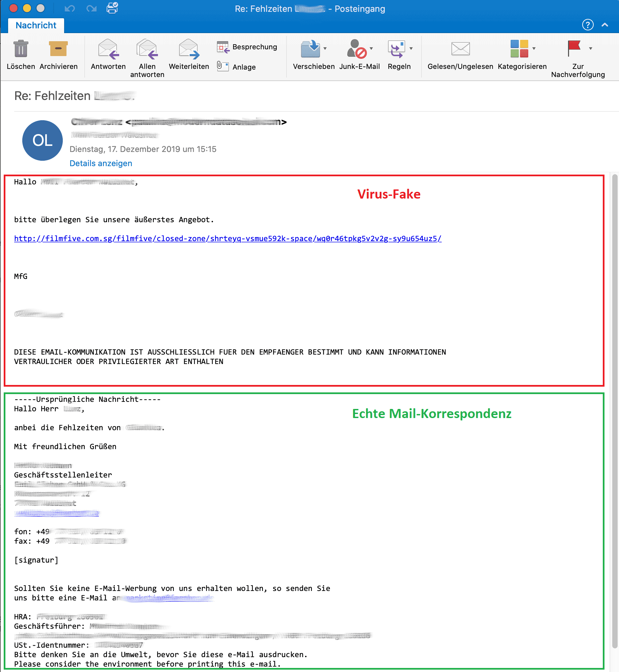Expand the Regeln dropdown arrow
The image size is (619, 672).
411,49
